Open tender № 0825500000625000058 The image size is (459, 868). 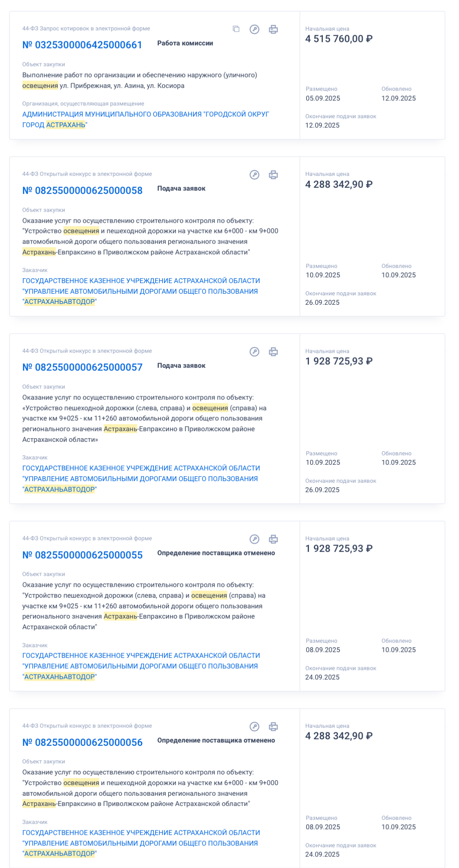tap(82, 191)
